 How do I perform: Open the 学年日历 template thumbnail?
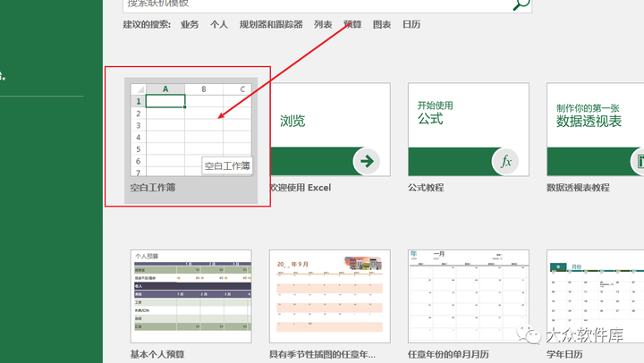pos(595,296)
